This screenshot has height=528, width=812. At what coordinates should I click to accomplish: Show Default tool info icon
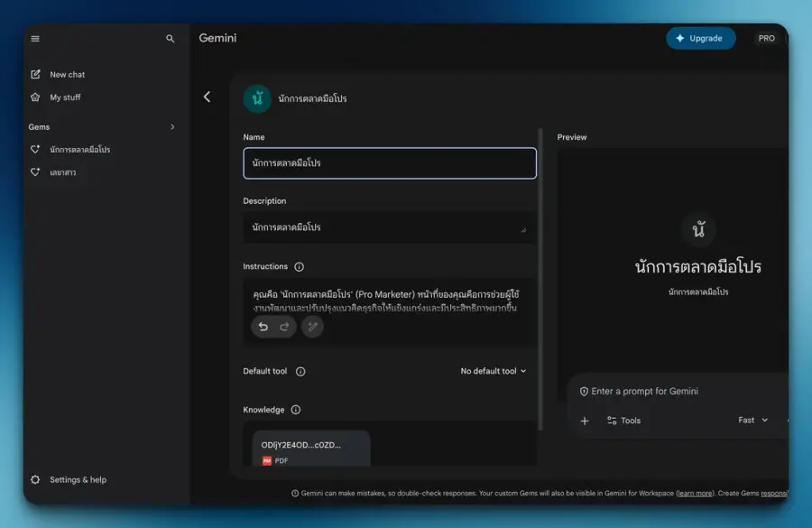[x=300, y=372]
